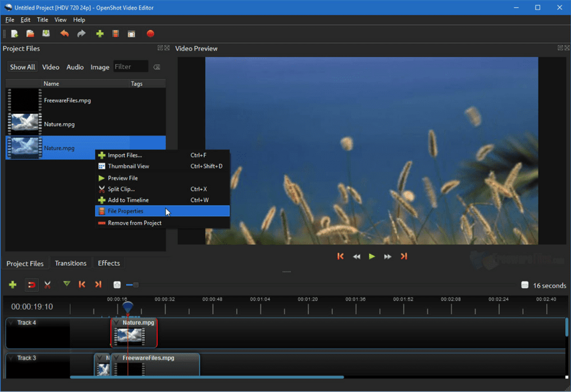This screenshot has width=571, height=392.
Task: Redo the last undone action
Action: point(81,33)
